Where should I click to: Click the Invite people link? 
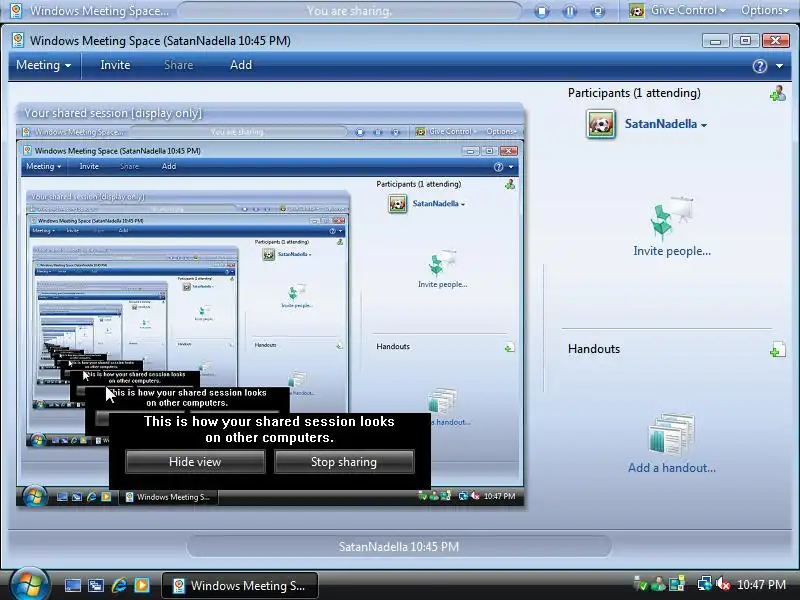pos(672,251)
